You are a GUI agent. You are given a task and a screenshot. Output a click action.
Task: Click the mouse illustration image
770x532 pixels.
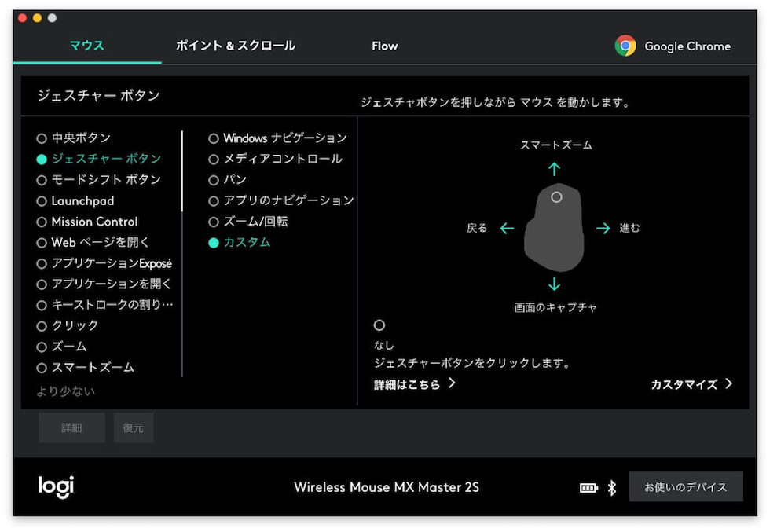pos(555,227)
